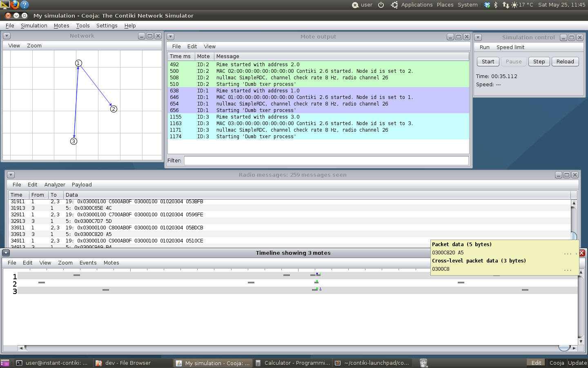Open the Simulation control window dropdown arrow

pos(478,38)
